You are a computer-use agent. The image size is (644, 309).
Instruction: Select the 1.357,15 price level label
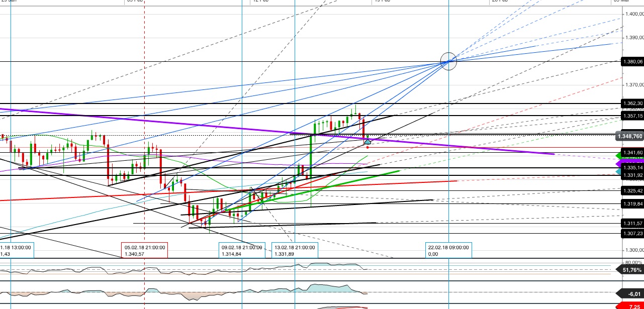pos(632,116)
